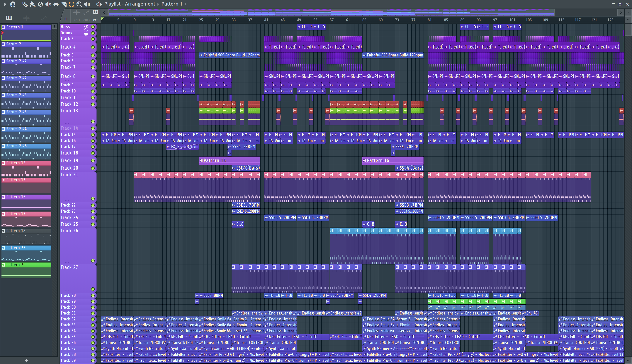Toggle mute on Track 21

[93, 199]
